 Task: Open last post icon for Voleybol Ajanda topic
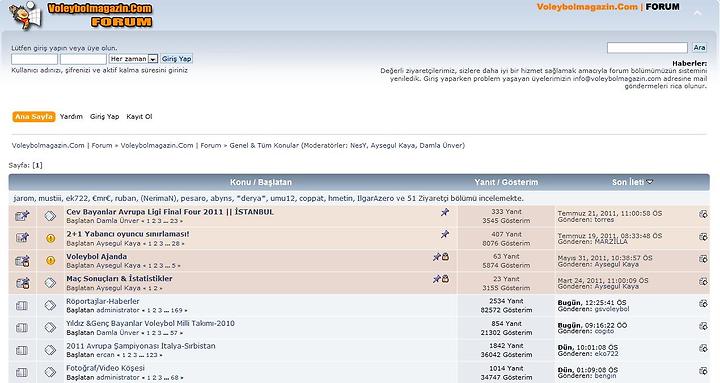703,259
